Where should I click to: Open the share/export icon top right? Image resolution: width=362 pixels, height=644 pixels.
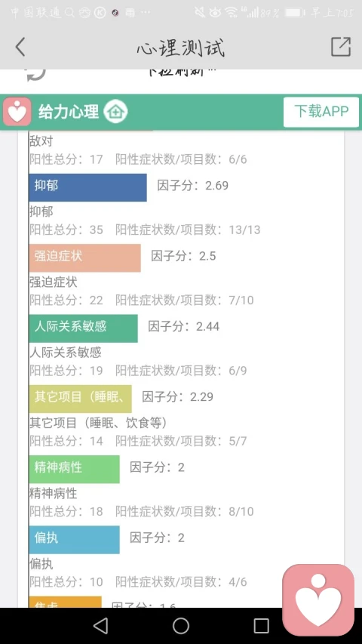click(x=341, y=46)
